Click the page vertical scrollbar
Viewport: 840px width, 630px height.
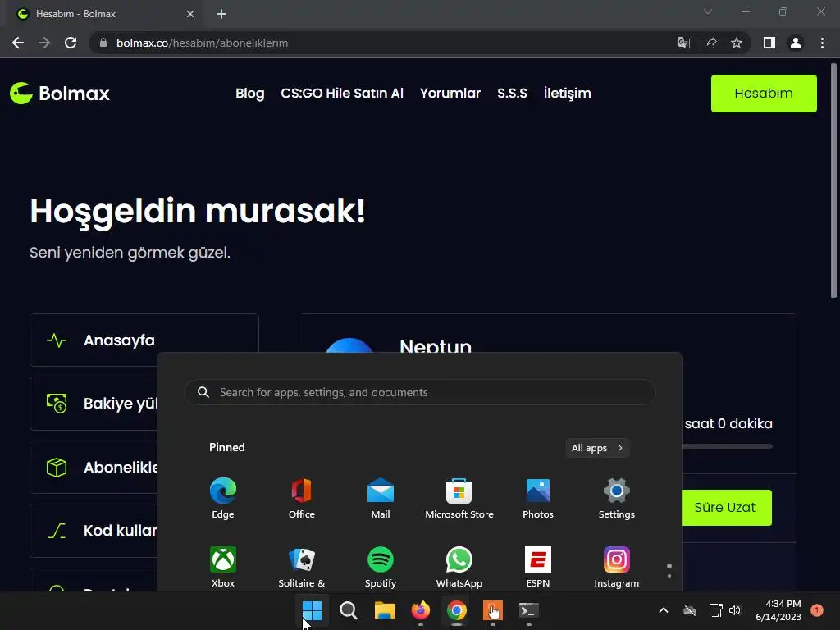(x=833, y=180)
